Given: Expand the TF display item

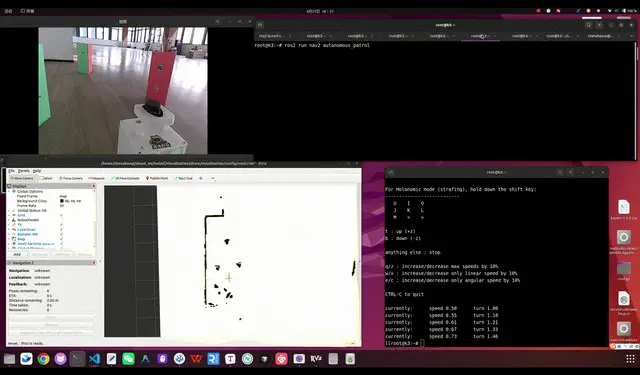Looking at the screenshot, I should 9,224.
